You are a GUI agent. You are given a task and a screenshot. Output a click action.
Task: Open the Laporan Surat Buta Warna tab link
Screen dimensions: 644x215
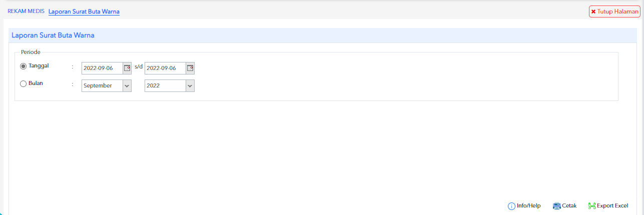84,11
